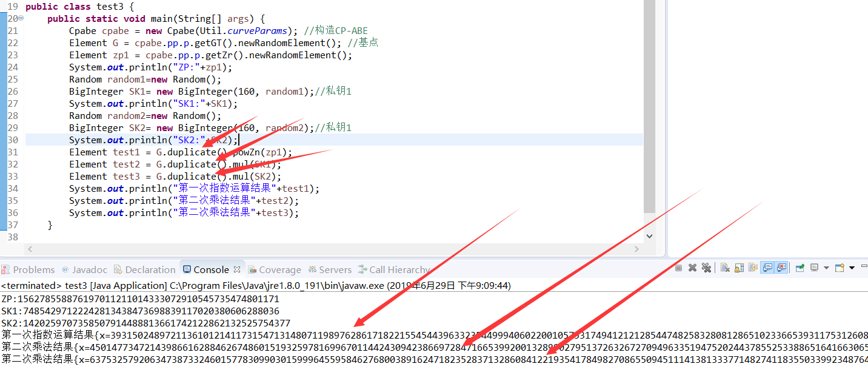Click the println("ZP:"+zp1) line

pos(150,67)
